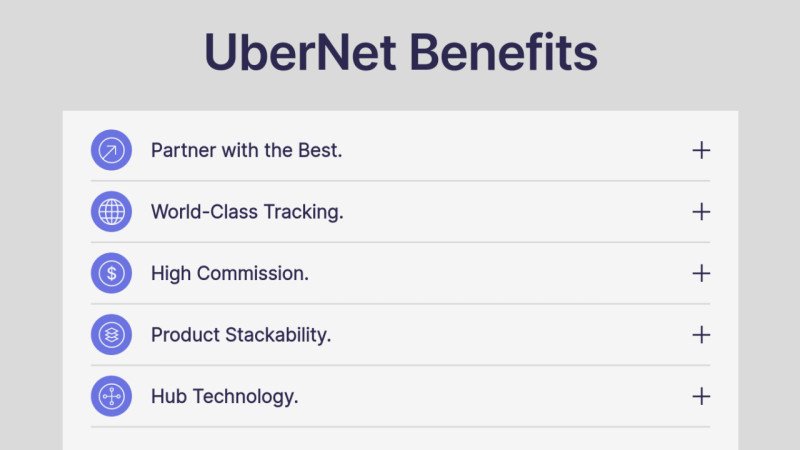Click the divider line beneath Hub Technology row
800x450 pixels.
pos(400,427)
